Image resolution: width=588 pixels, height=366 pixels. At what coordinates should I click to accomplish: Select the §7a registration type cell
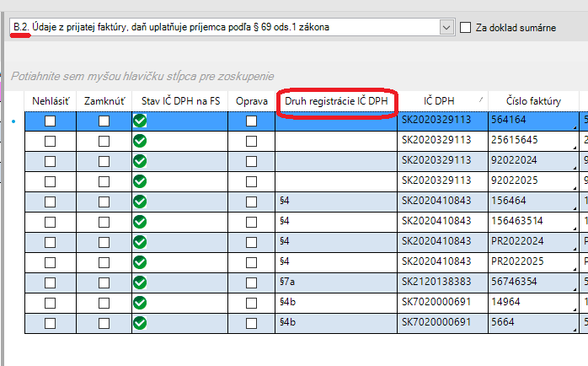336,283
